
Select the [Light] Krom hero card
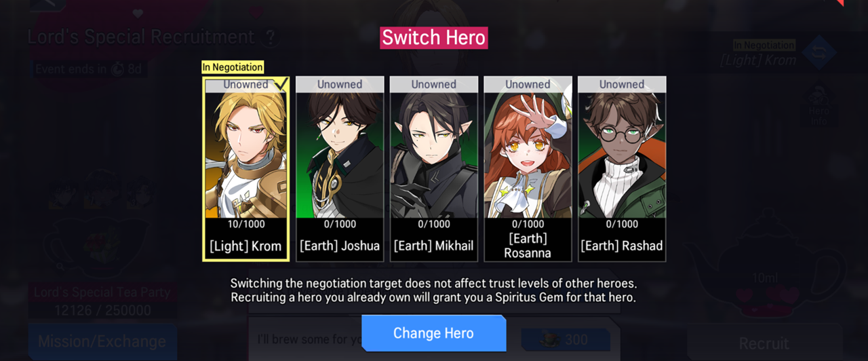coord(246,169)
